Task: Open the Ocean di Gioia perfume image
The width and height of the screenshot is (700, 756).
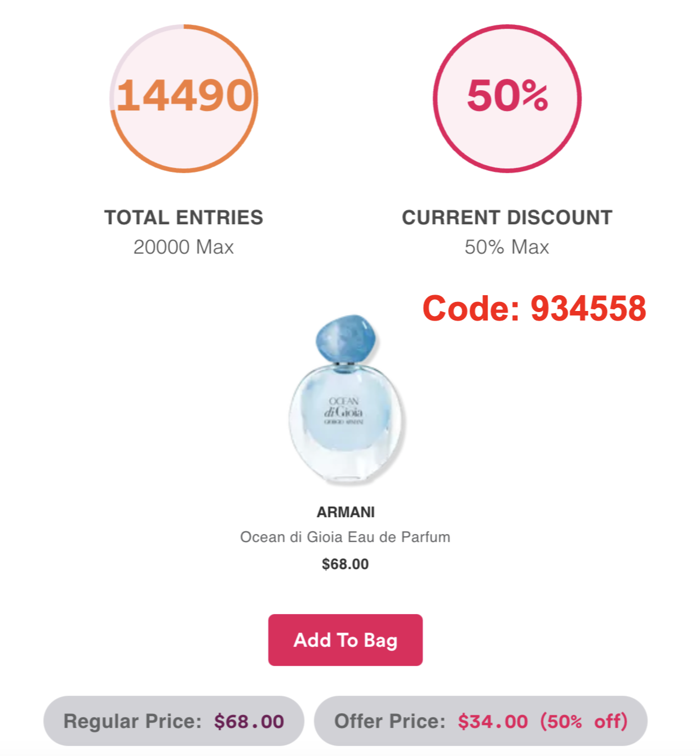Action: pos(346,399)
